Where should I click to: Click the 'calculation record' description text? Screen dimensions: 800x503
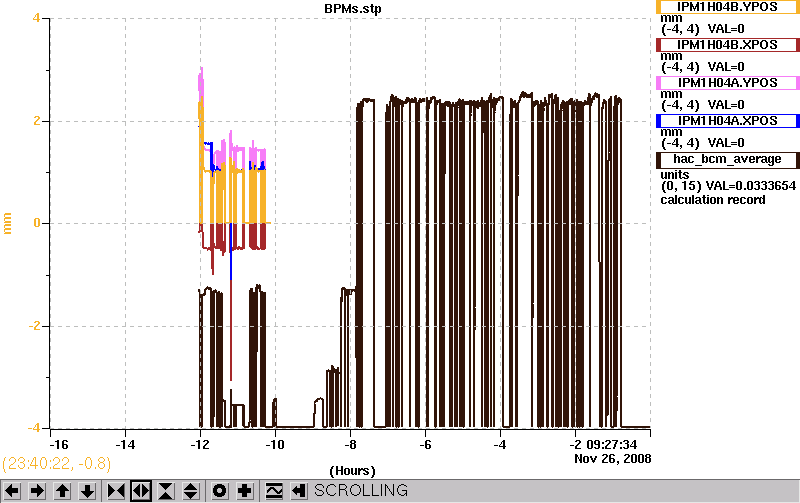(713, 200)
